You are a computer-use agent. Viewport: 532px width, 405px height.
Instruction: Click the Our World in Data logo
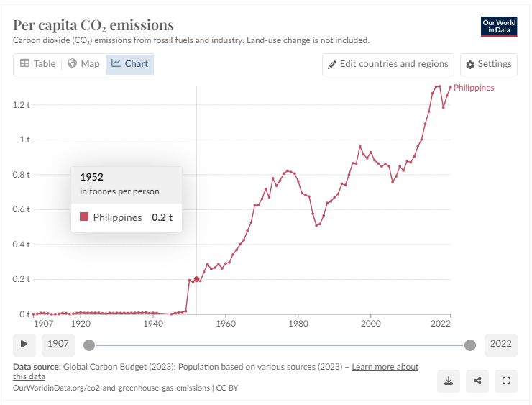[x=499, y=27]
